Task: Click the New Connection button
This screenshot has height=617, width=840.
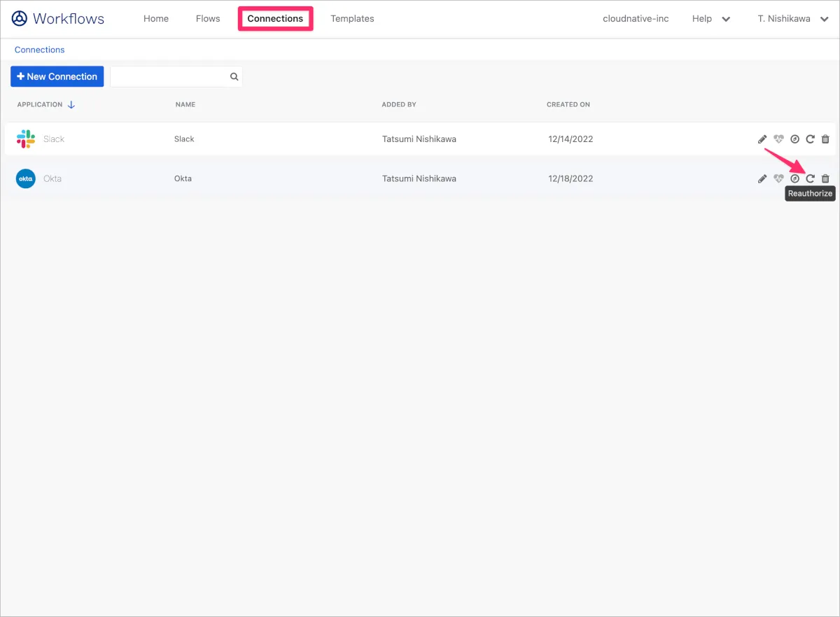Action: pyautogui.click(x=57, y=77)
